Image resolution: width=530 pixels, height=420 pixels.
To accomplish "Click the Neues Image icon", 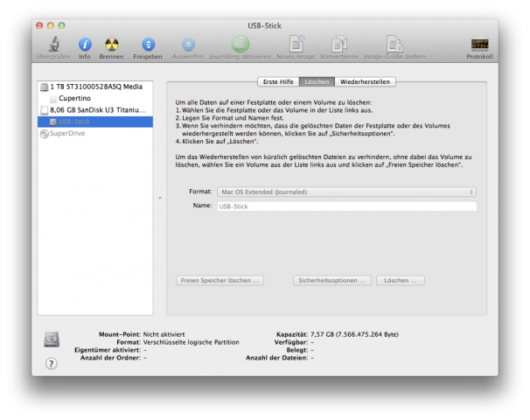I will pyautogui.click(x=296, y=44).
